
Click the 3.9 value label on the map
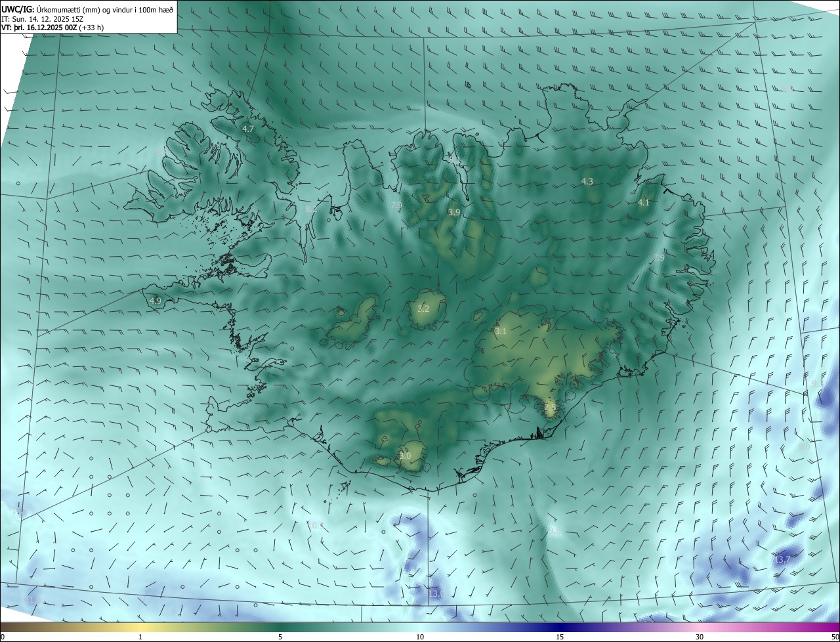454,213
